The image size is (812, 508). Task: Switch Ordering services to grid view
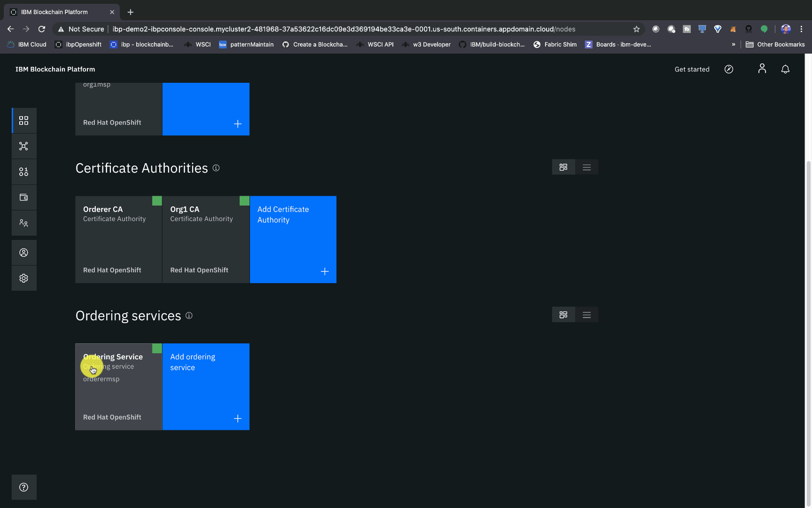click(x=563, y=315)
